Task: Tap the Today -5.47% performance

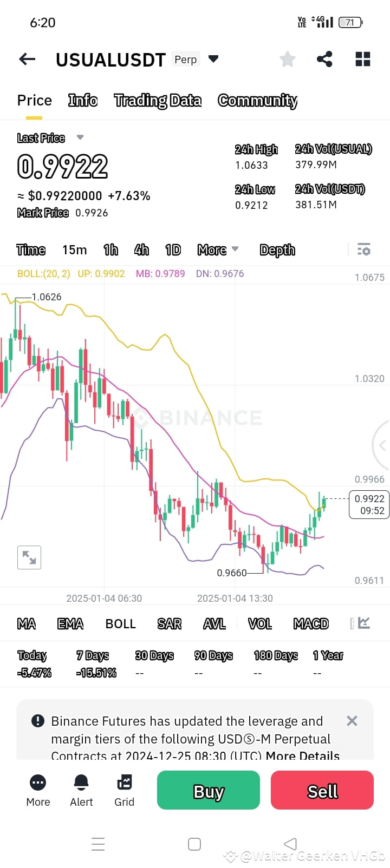Action: point(34,664)
